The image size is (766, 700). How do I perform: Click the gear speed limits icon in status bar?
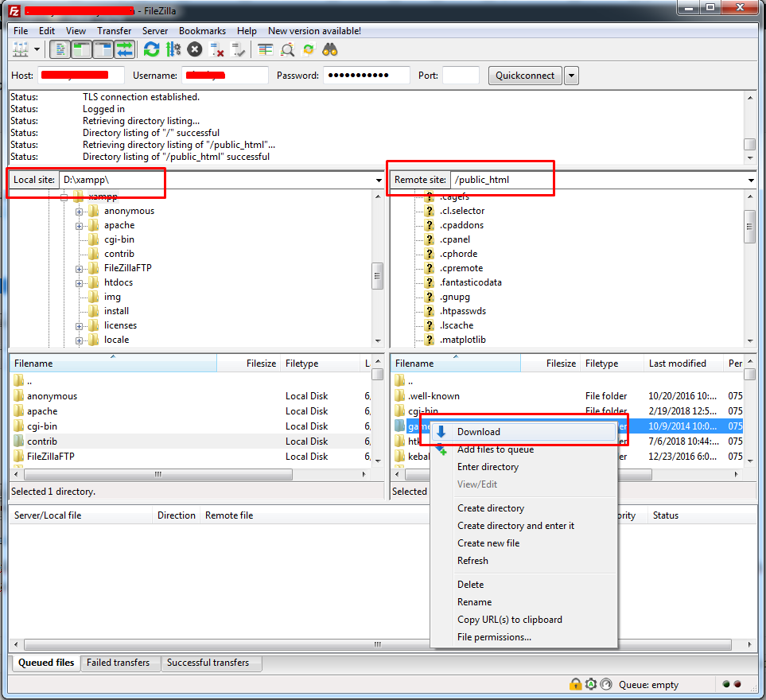pos(591,684)
